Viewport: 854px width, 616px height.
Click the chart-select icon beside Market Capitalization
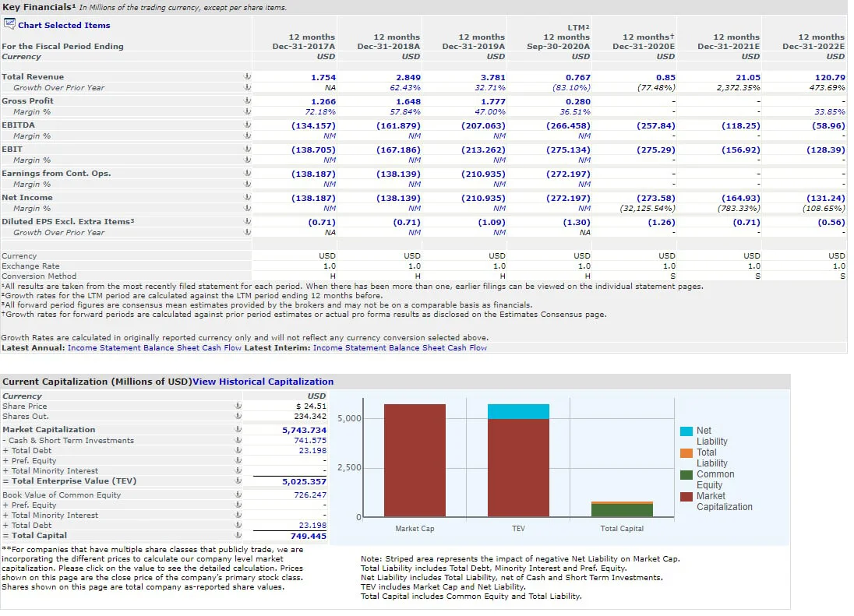click(238, 429)
